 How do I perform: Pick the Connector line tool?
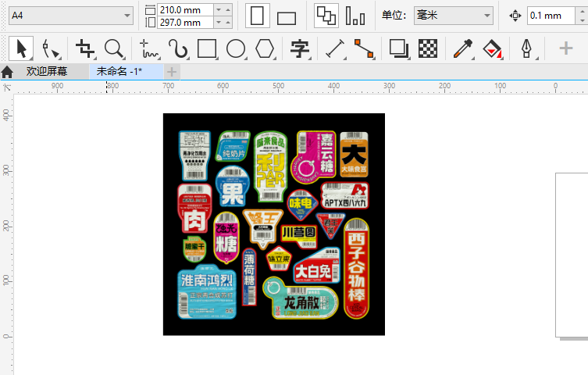click(364, 48)
